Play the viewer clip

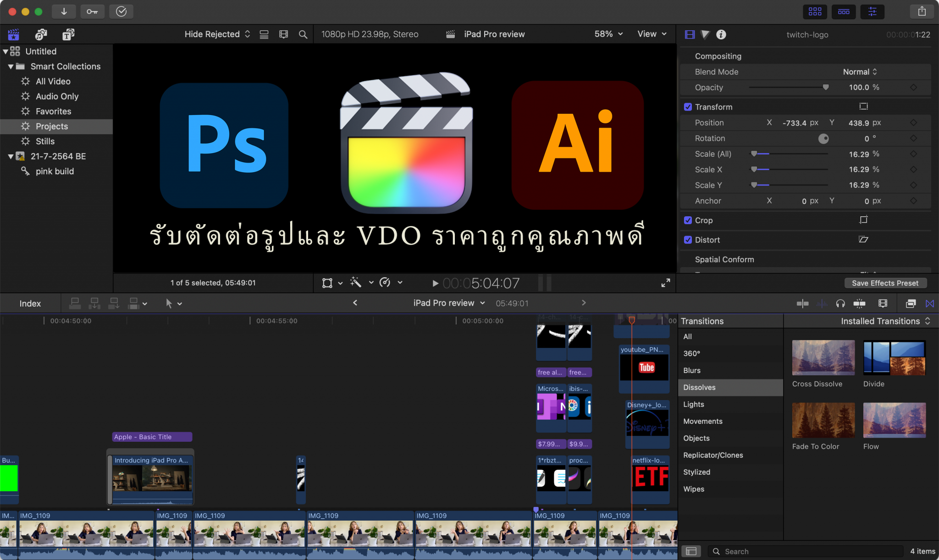[435, 283]
